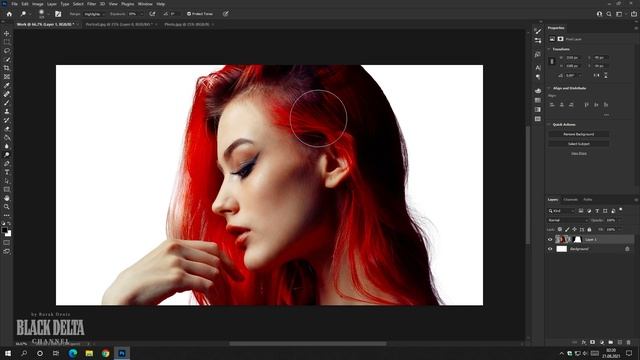
Task: Click the View More link
Action: coord(579,153)
